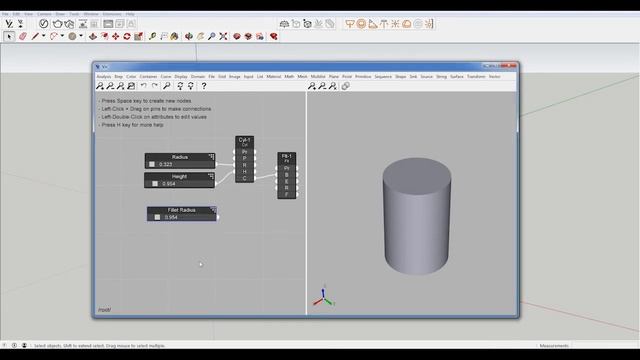Click the Cyl-1 node C output pin
The width and height of the screenshot is (640, 360).
(255, 178)
